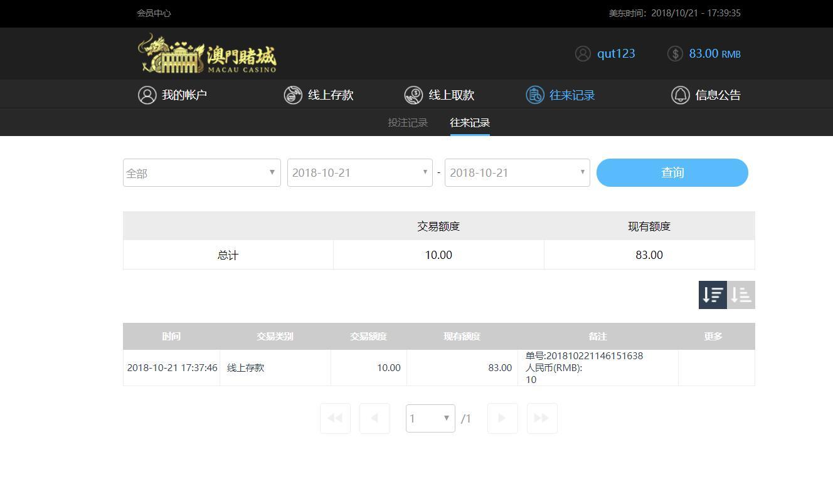Click the 2018-10-21 17:37:46 timestamp cell
Screen dimensions: 833x504
[172, 368]
